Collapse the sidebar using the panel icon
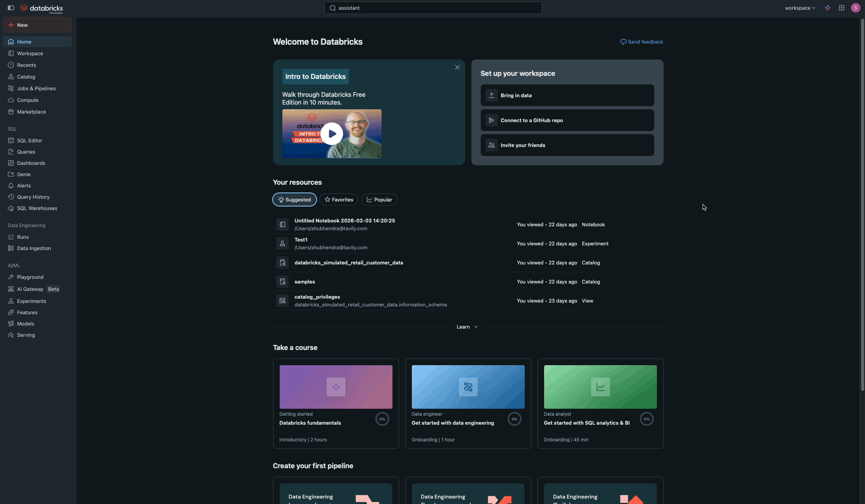The image size is (865, 504). coord(11,8)
